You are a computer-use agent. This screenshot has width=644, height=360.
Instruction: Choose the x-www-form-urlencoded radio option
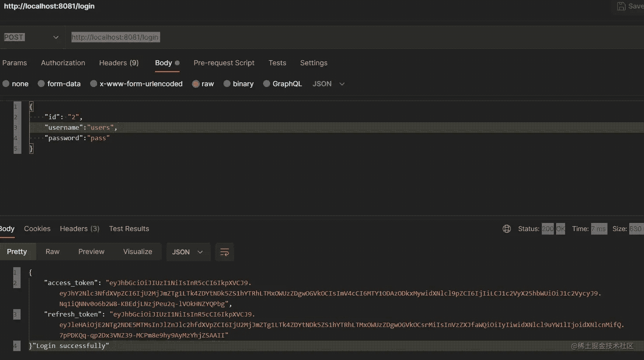pyautogui.click(x=94, y=84)
